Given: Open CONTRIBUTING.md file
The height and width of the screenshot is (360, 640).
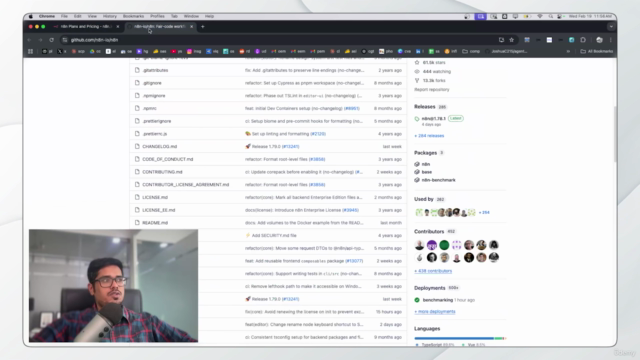Looking at the screenshot, I should (162, 172).
